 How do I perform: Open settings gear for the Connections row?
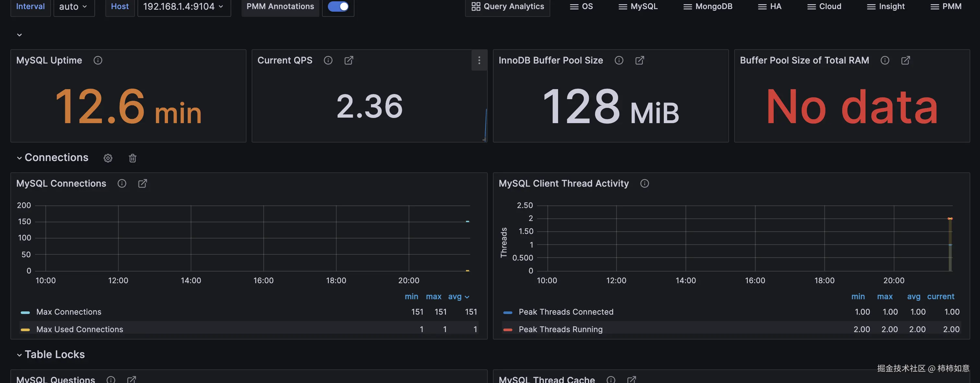tap(108, 158)
